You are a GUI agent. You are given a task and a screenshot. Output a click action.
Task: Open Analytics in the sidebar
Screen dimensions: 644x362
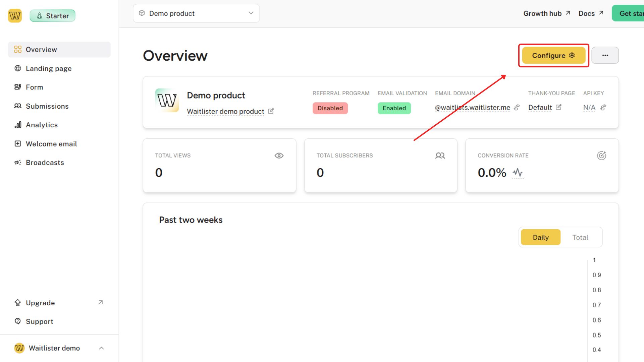pyautogui.click(x=59, y=125)
